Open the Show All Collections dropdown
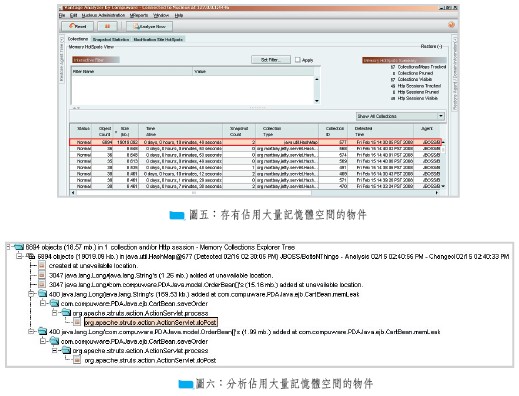This screenshot has height=396, width=519. 400,116
